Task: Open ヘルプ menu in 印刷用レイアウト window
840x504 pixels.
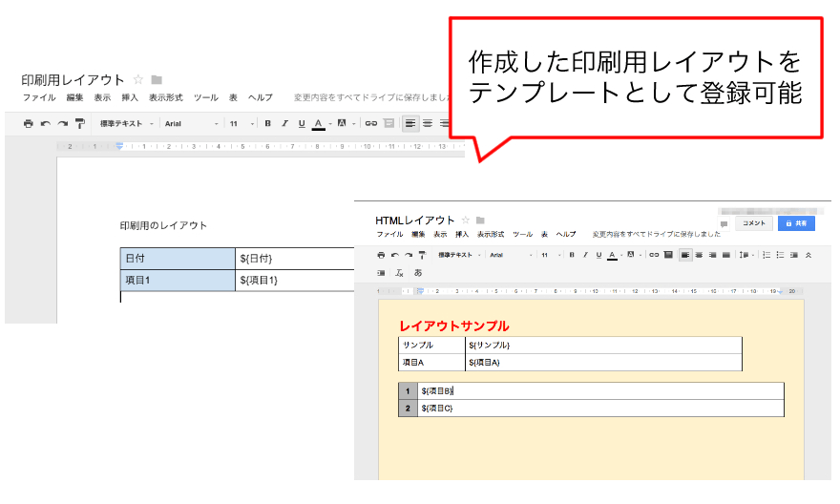Action: [x=261, y=97]
